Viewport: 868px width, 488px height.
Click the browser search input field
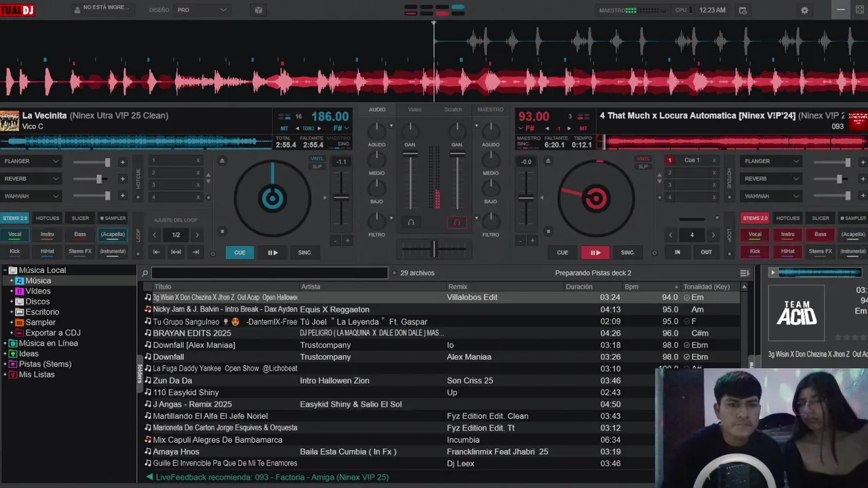pos(269,273)
